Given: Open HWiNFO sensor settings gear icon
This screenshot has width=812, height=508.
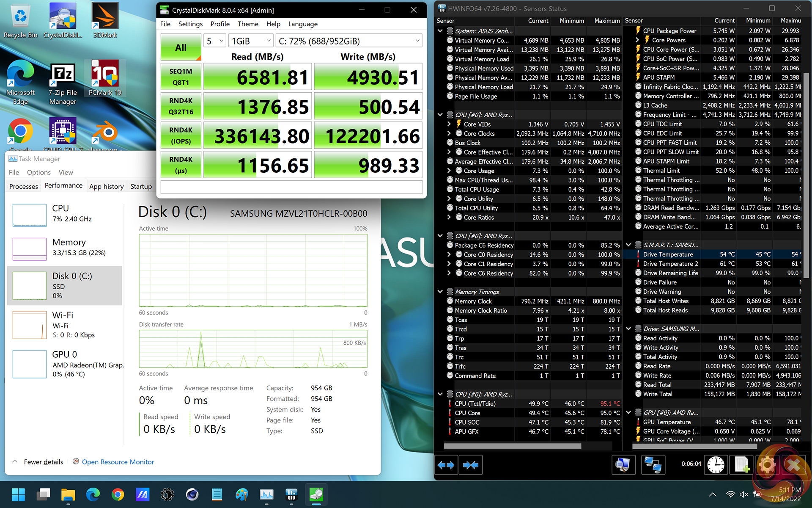Looking at the screenshot, I should click(x=767, y=465).
